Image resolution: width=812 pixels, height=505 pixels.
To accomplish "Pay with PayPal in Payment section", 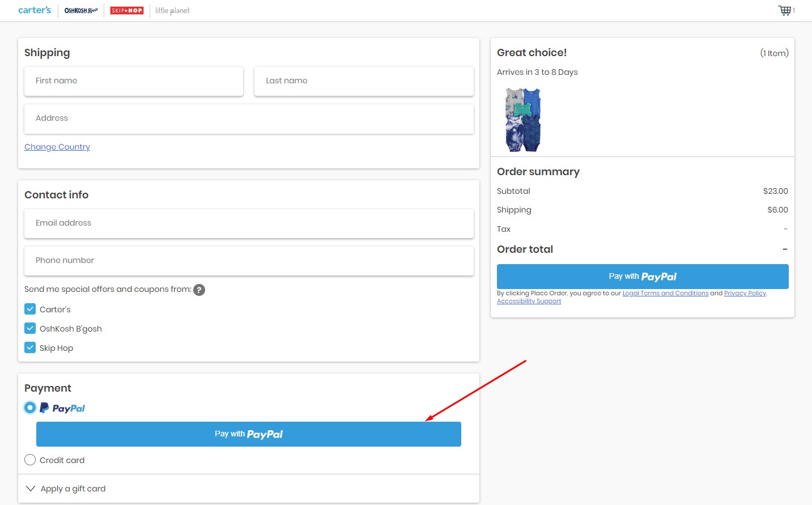I will [249, 434].
